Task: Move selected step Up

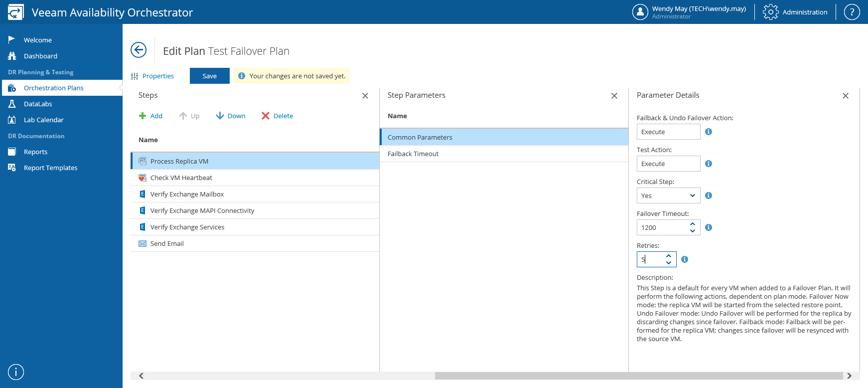Action: point(189,116)
